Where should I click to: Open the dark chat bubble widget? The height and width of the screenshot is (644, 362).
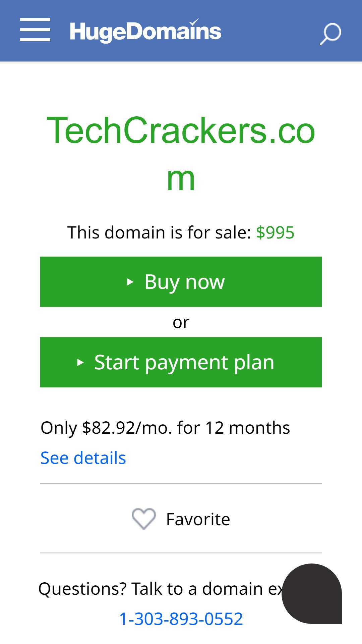312,594
